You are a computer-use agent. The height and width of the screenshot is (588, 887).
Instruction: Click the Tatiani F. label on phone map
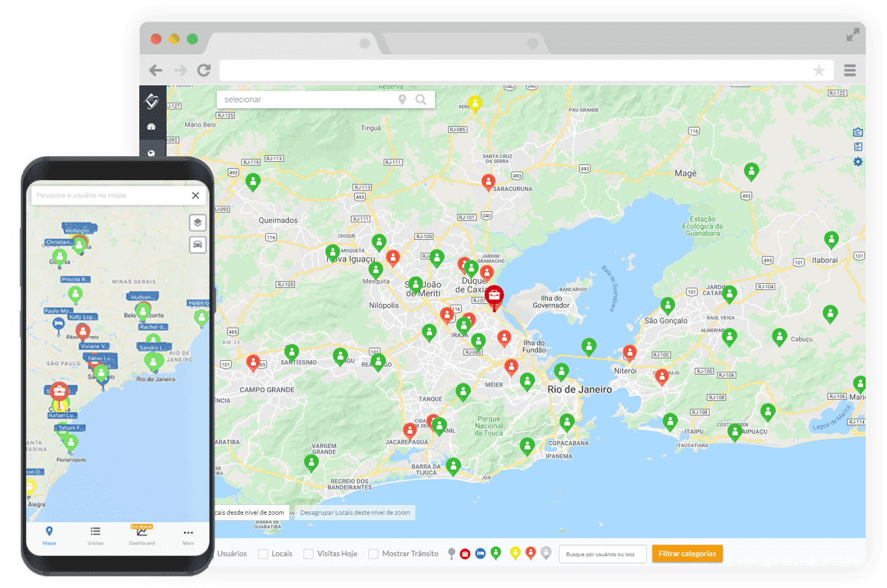click(71, 427)
